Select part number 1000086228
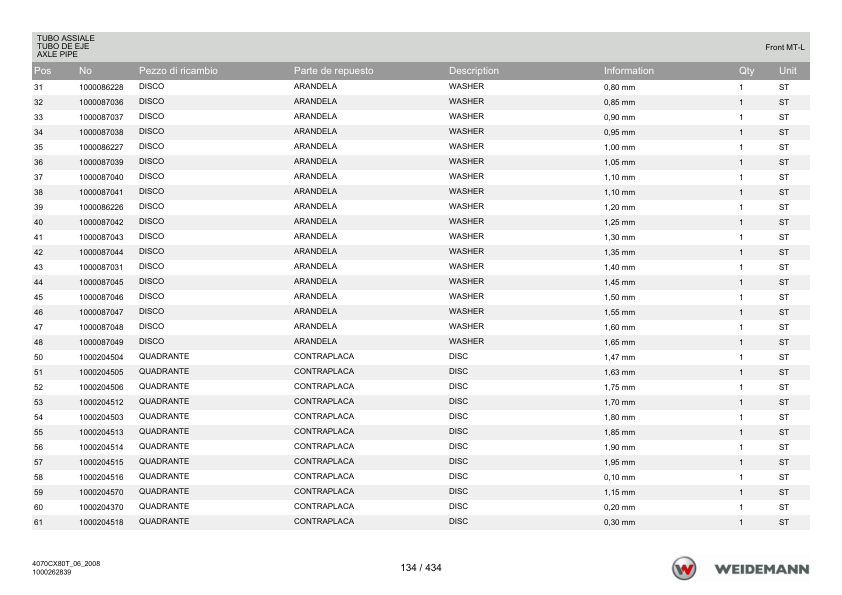The width and height of the screenshot is (842, 595). click(x=101, y=87)
